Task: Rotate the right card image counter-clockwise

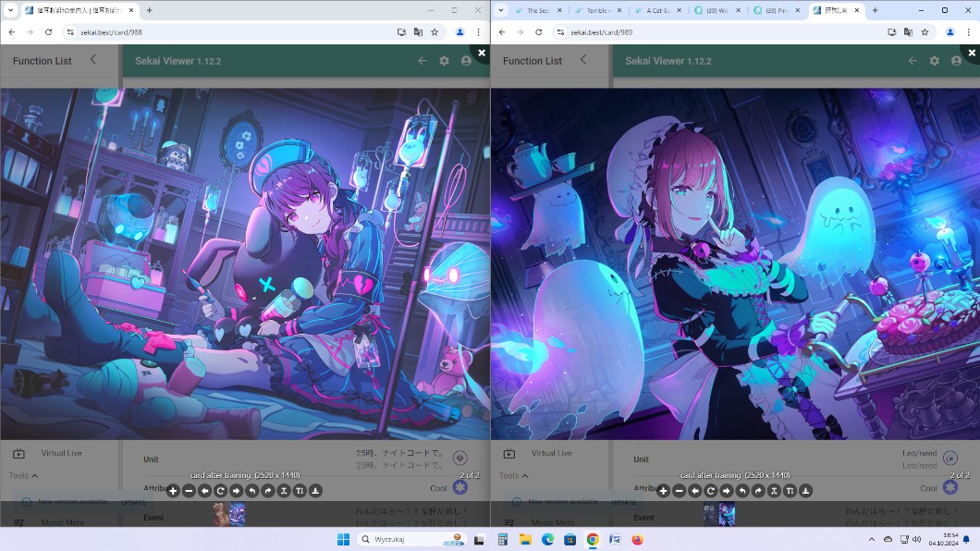Action: click(x=741, y=491)
